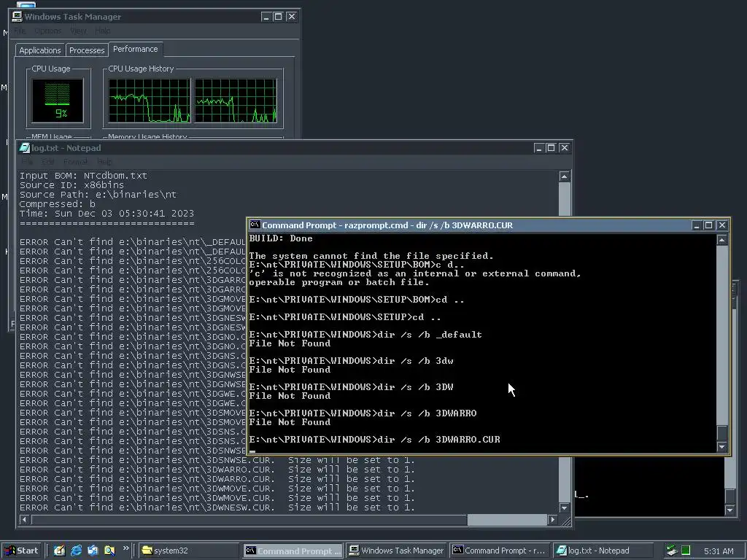Minimize the Windows Task Manager window

pos(266,17)
